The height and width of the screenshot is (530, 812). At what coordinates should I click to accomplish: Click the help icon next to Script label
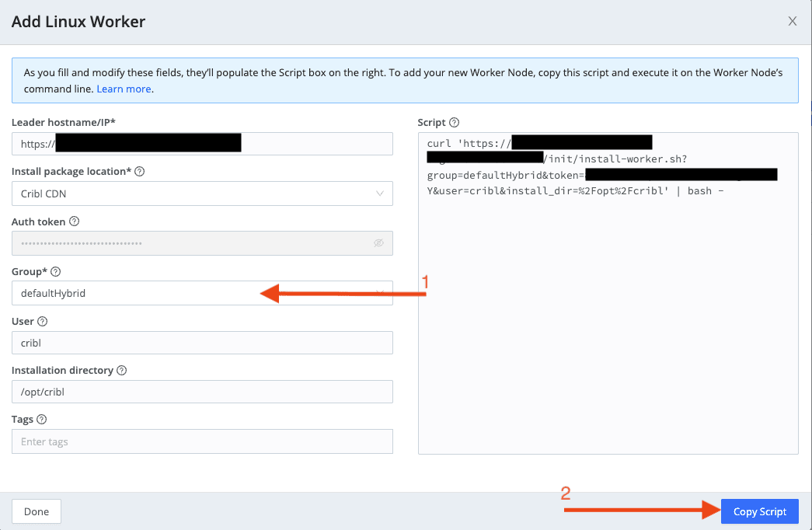tap(455, 123)
